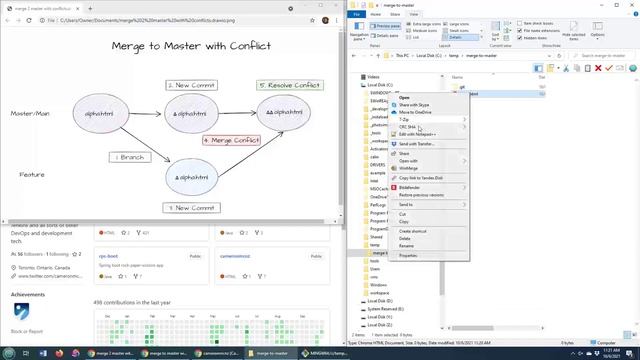Click the preview pane layout icon in Explorer toolbar

click(538, 68)
